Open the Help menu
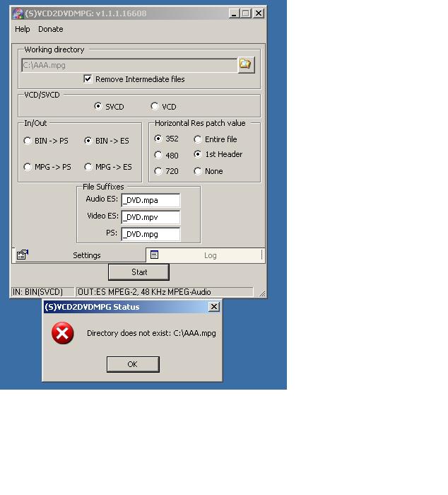The height and width of the screenshot is (495, 448). click(23, 29)
